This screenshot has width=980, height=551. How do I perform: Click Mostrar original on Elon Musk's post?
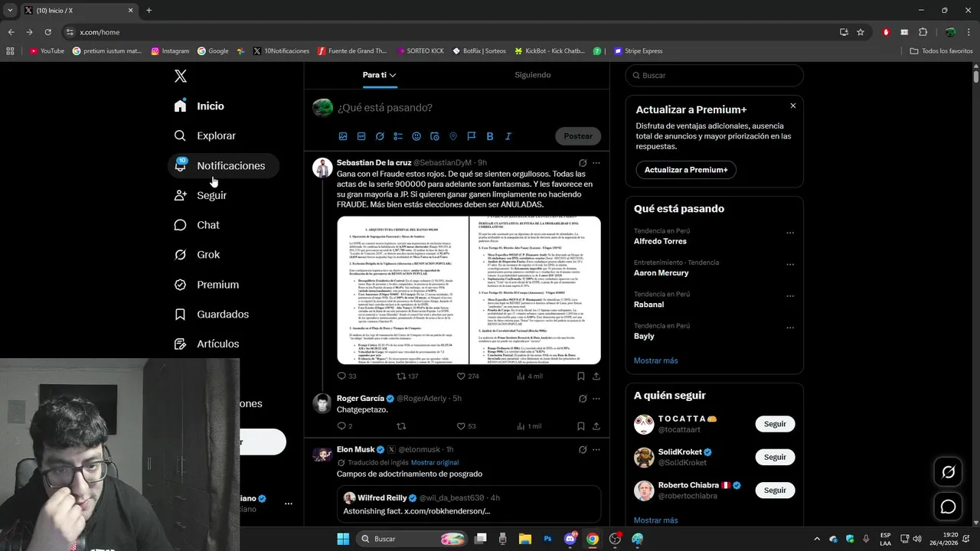point(435,463)
